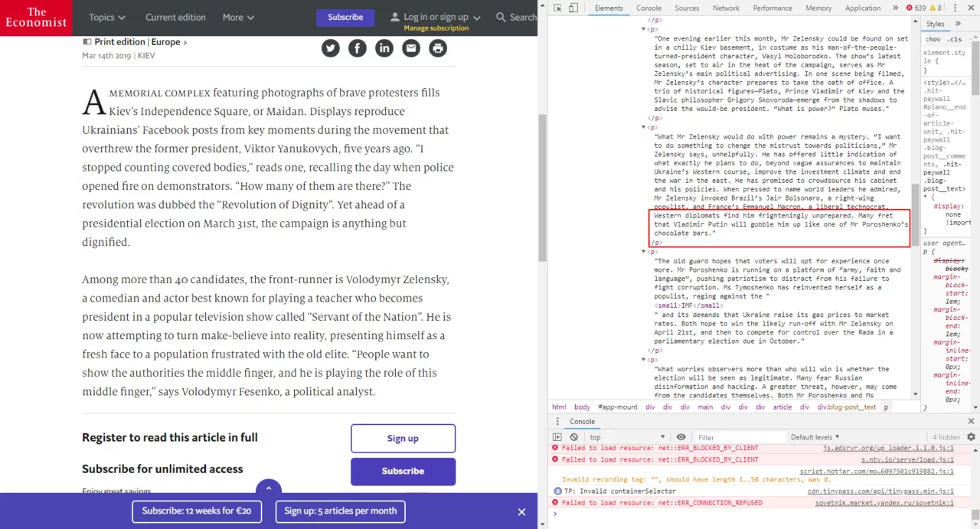Image resolution: width=980 pixels, height=529 pixels.
Task: Open the Network tab
Action: pos(726,8)
